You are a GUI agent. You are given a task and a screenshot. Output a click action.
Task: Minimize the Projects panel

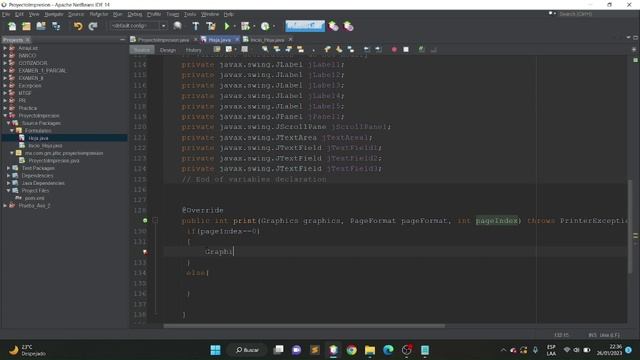point(122,40)
